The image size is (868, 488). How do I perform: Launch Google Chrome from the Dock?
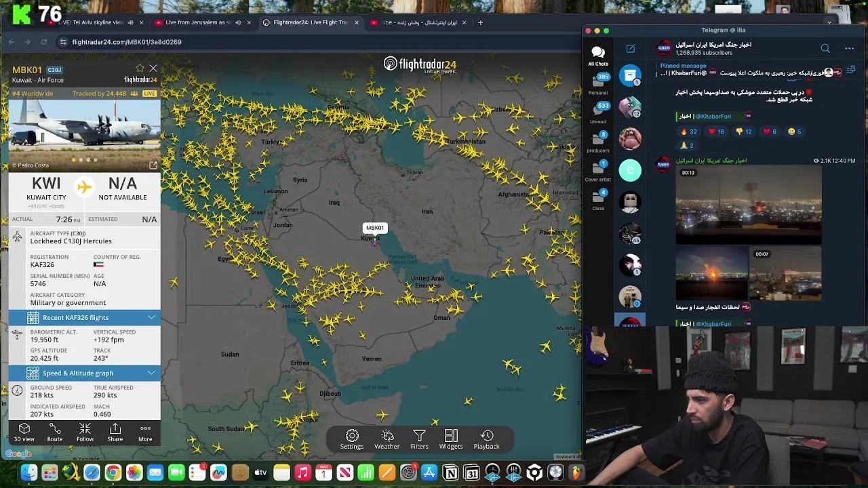point(113,473)
